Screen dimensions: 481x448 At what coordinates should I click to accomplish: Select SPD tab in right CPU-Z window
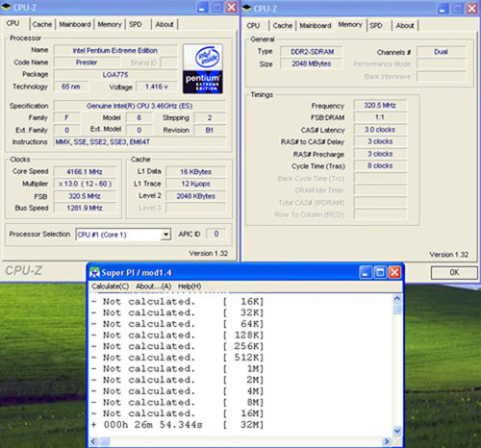tap(376, 26)
